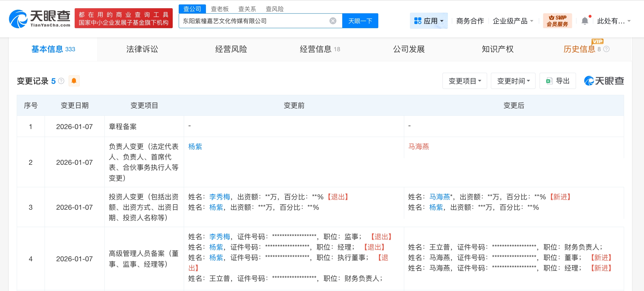Click the company name search input field
This screenshot has height=291, width=644.
[253, 21]
